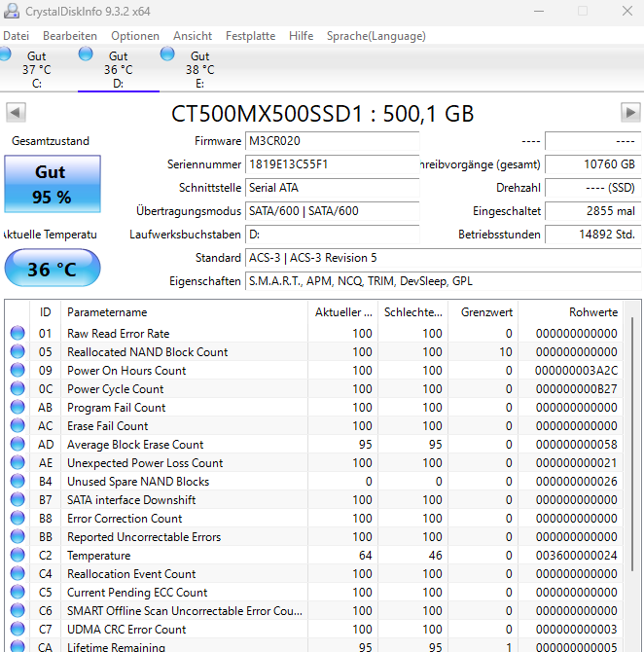Click status orb of Lifetime Remaining row

[18, 646]
